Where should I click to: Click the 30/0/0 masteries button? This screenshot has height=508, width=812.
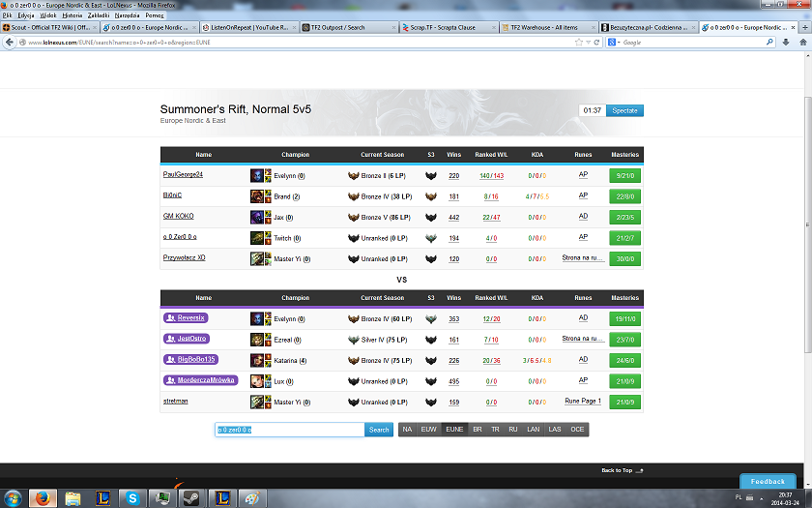point(624,258)
